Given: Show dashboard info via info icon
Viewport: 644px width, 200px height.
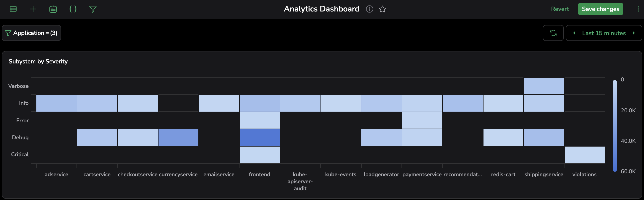Looking at the screenshot, I should [x=369, y=9].
